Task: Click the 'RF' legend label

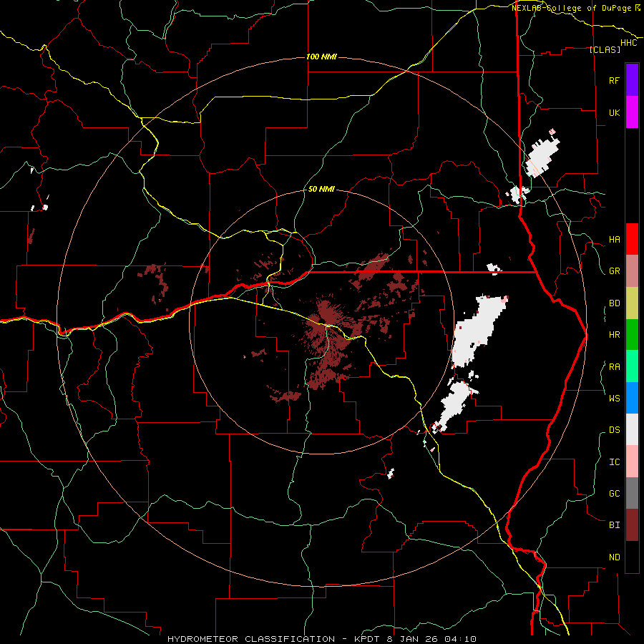Action: tap(614, 80)
